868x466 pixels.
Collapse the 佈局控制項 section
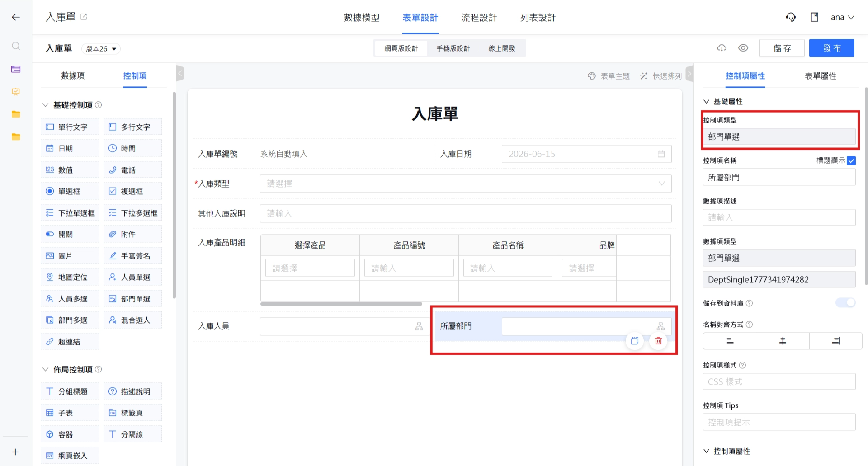click(x=45, y=369)
